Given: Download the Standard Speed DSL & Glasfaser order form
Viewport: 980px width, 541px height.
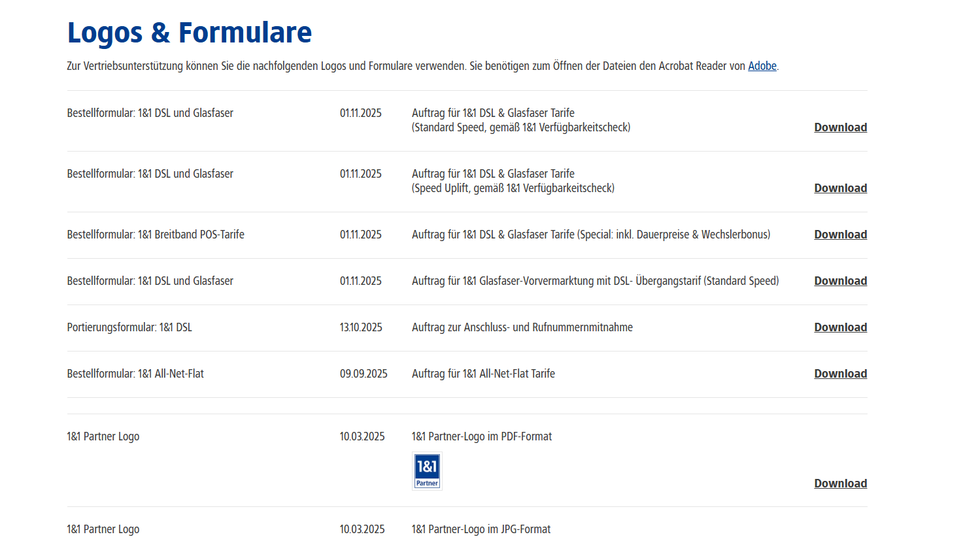Looking at the screenshot, I should pyautogui.click(x=840, y=127).
